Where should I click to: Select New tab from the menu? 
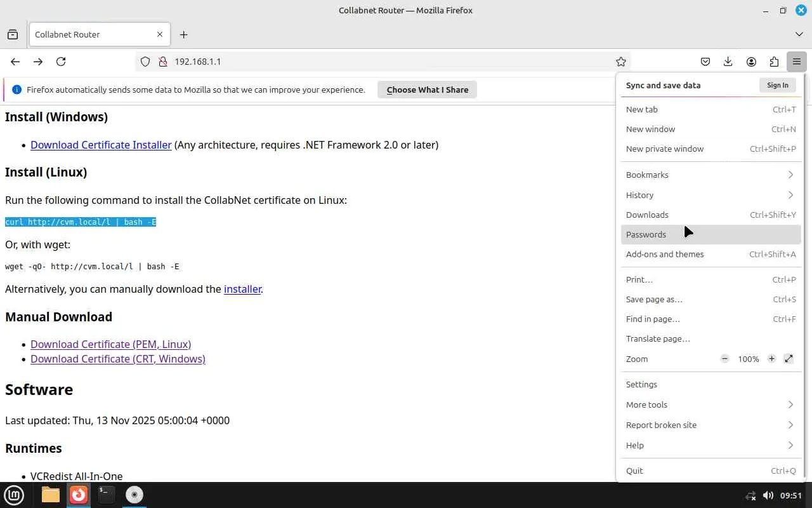pyautogui.click(x=710, y=109)
